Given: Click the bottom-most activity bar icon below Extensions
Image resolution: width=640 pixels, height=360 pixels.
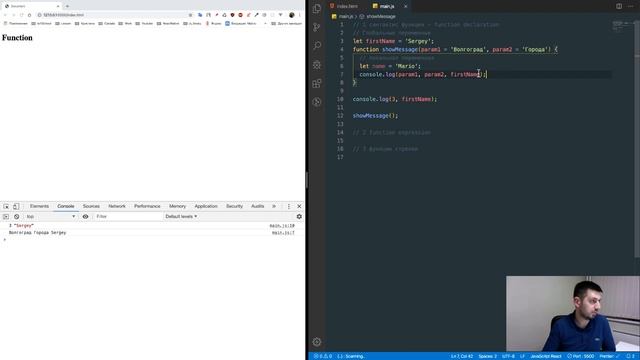Looking at the screenshot, I should (x=317, y=102).
